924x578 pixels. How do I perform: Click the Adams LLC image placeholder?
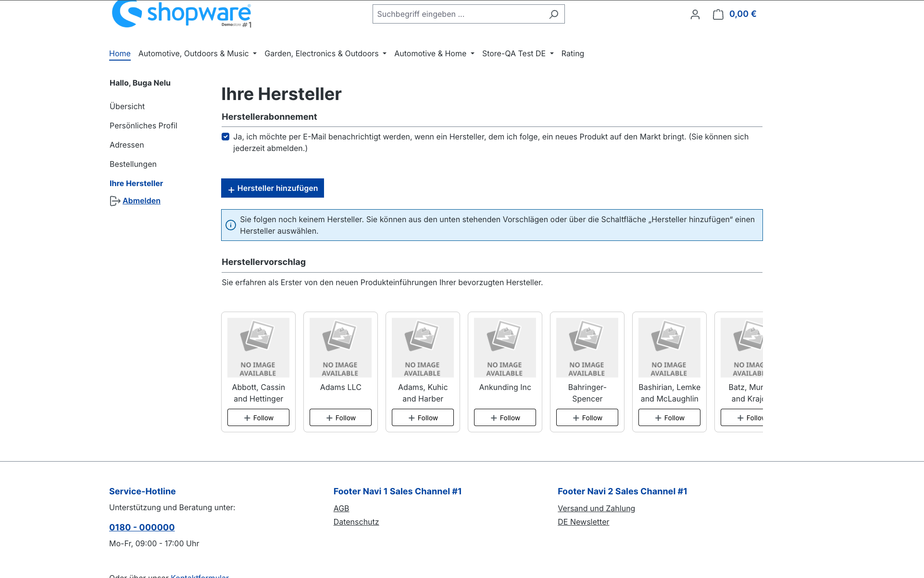[340, 347]
